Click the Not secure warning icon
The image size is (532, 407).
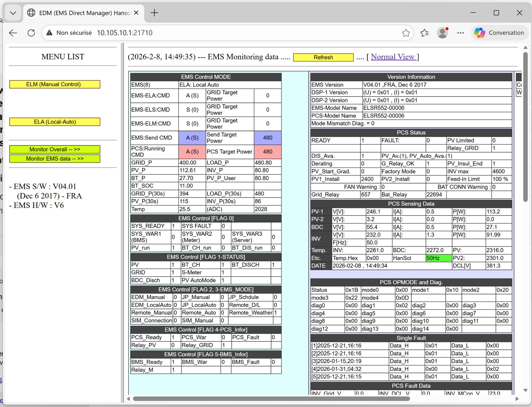click(49, 33)
